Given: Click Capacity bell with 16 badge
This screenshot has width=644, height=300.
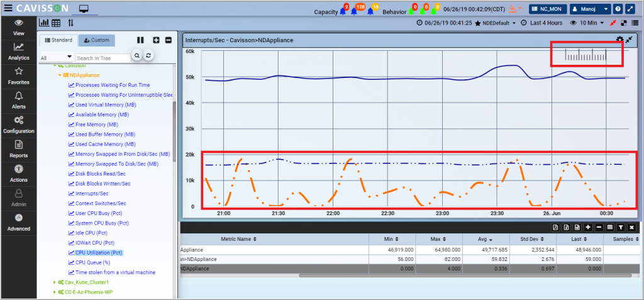Looking at the screenshot, I should [x=371, y=11].
